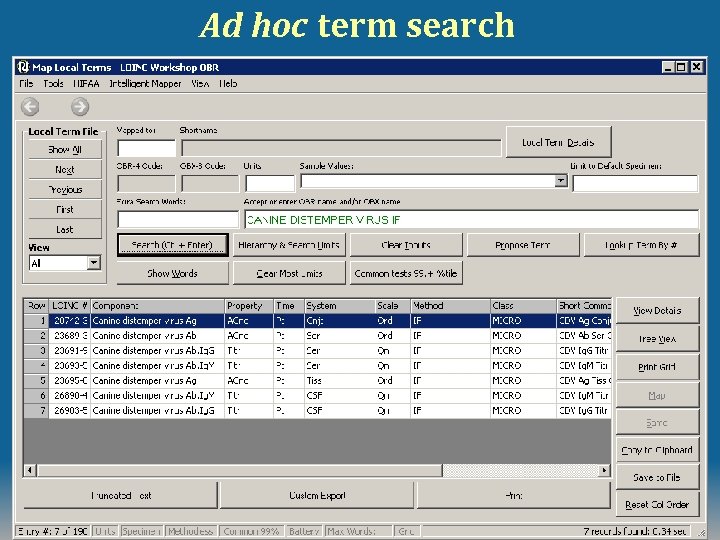The image size is (720, 540).
Task: Select row 6 with LOINC 26890-4
Action: click(x=317, y=395)
